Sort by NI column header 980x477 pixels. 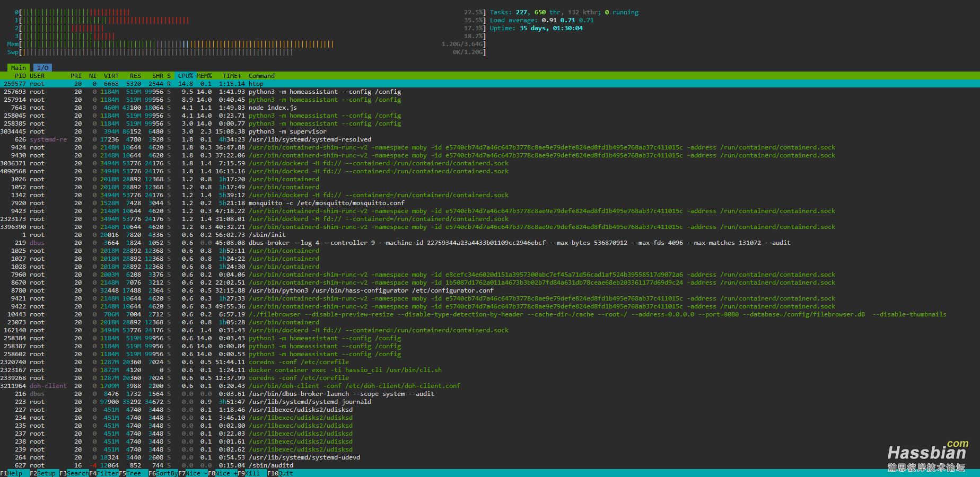tap(93, 76)
